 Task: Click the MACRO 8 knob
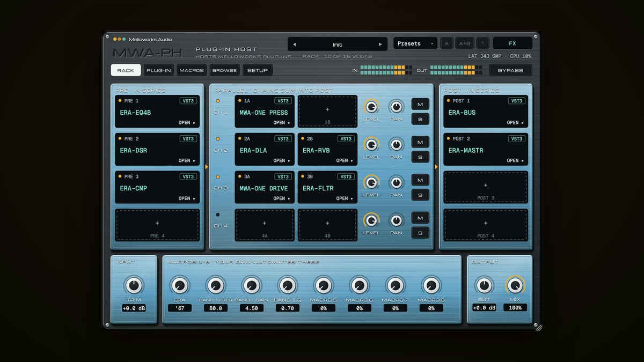[431, 285]
